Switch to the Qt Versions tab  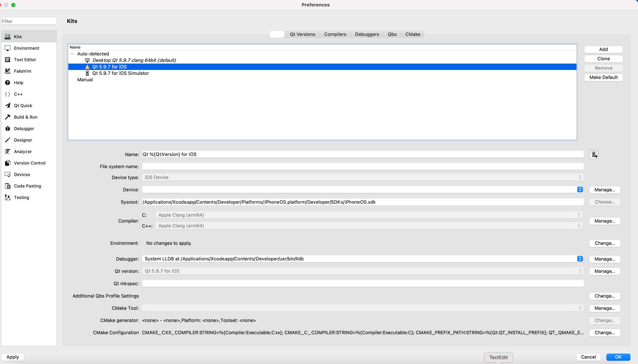(302, 34)
